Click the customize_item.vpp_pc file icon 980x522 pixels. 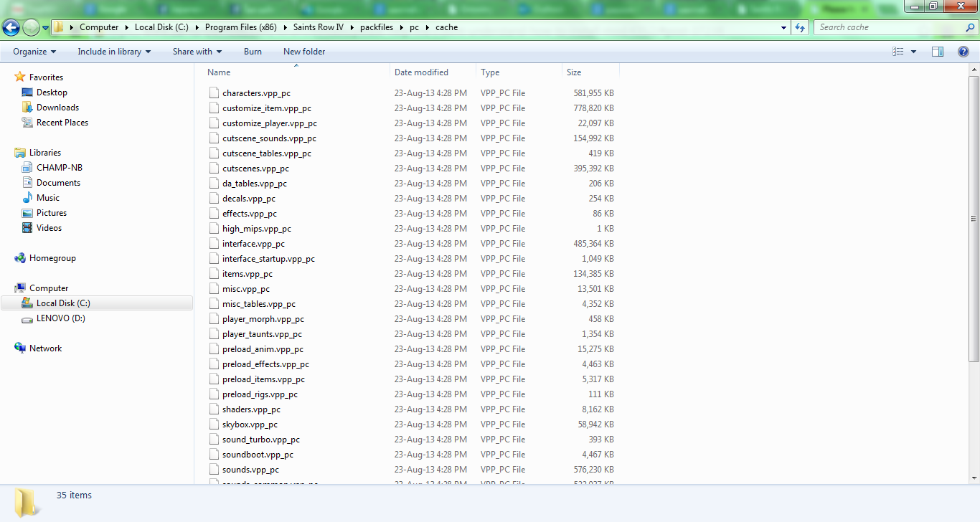[214, 108]
